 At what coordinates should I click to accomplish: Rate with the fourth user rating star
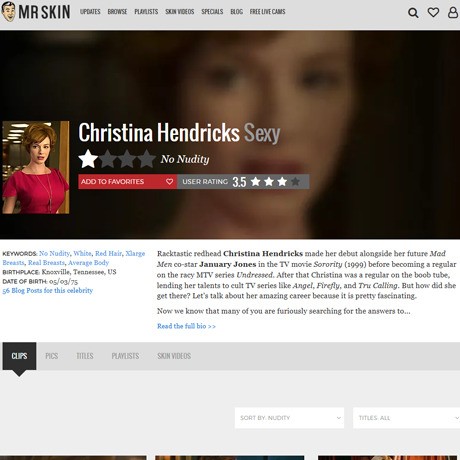click(x=295, y=181)
